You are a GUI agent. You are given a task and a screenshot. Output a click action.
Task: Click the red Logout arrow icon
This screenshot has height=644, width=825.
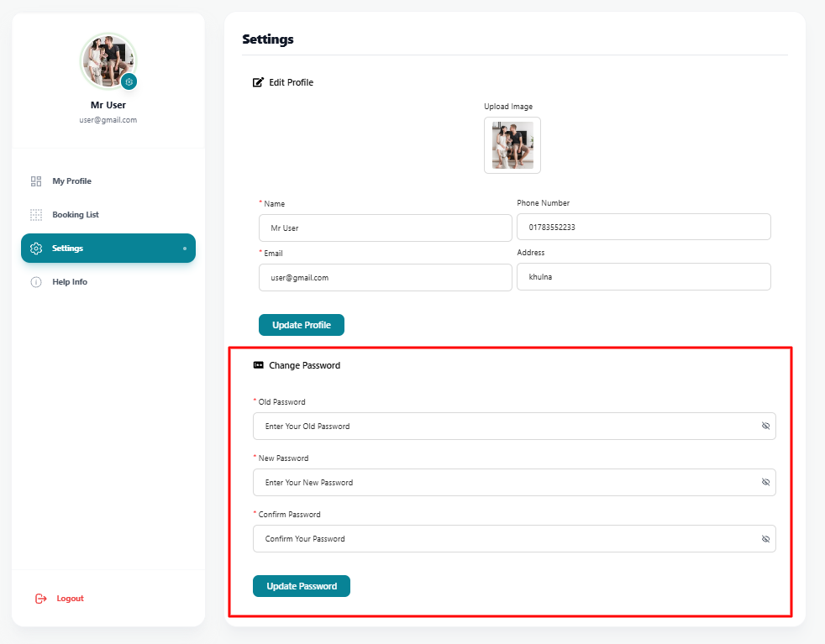tap(40, 599)
